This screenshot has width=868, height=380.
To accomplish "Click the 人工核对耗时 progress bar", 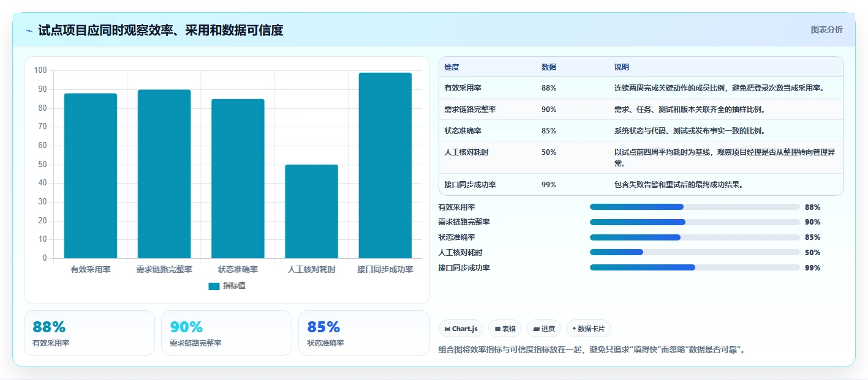I will click(695, 252).
